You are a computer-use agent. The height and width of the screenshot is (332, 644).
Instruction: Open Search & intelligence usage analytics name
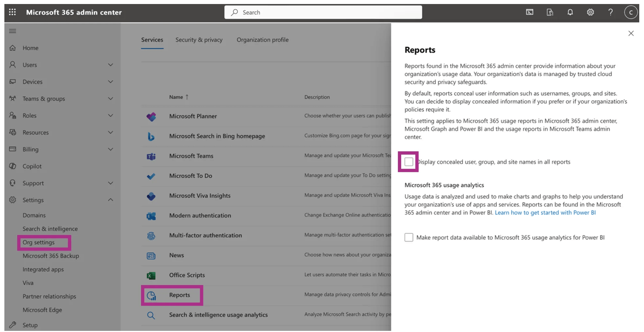tap(218, 315)
